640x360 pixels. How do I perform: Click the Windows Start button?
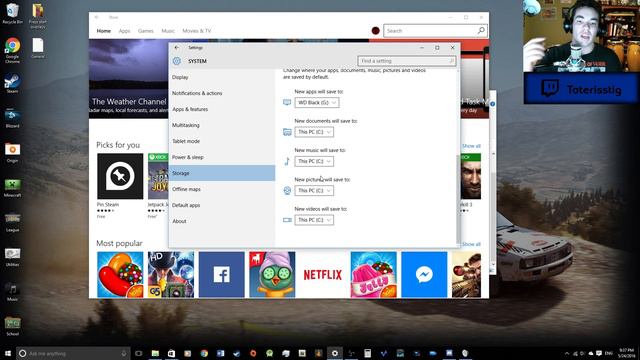click(7, 353)
